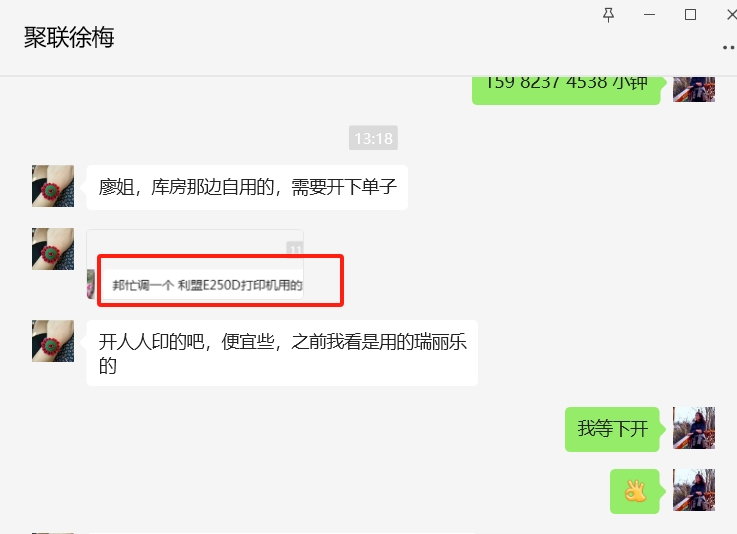Close the chat window

tap(731, 15)
